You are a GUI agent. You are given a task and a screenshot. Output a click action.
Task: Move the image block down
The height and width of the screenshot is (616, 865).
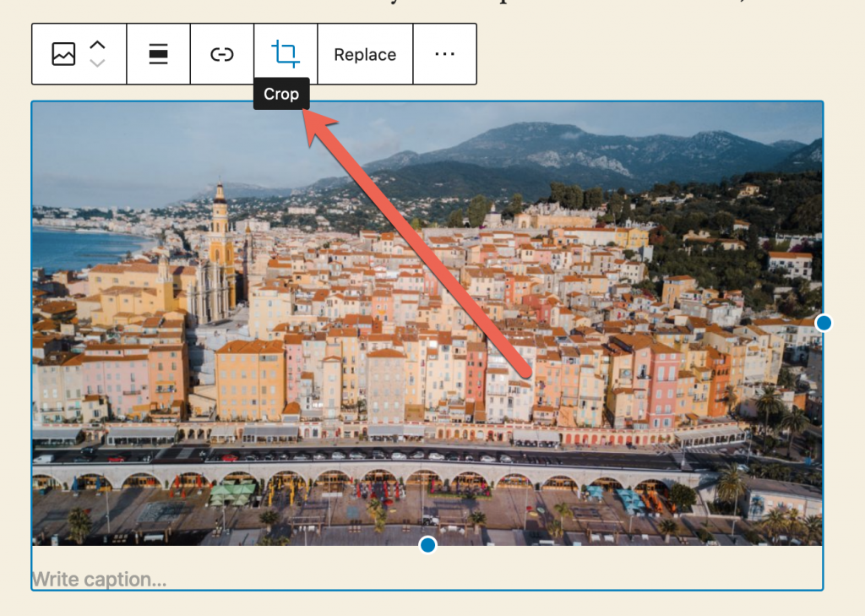pos(98,63)
